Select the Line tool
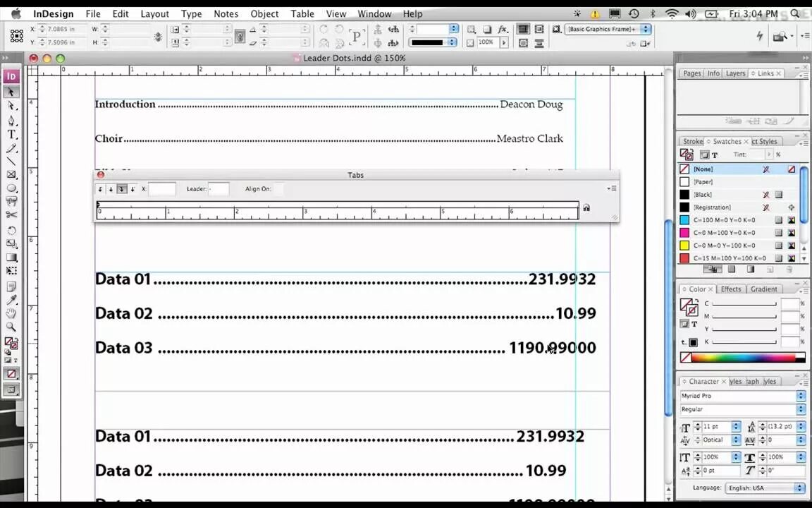 tap(11, 162)
